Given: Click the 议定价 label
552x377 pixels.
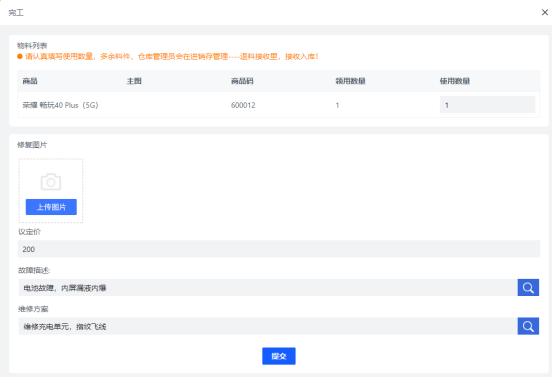Looking at the screenshot, I should 30,232.
